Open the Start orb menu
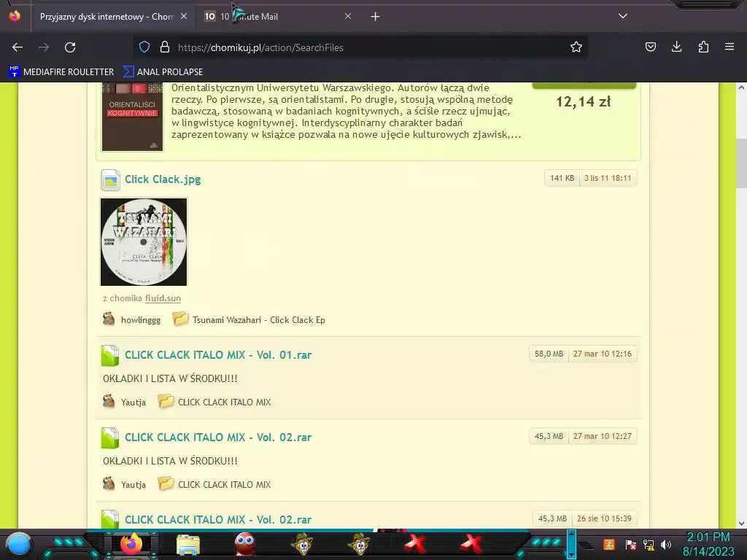 [19, 544]
